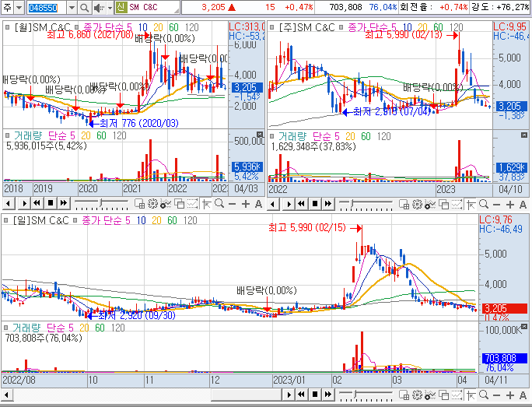The image size is (532, 407).
Task: Zoom in weekly chart with plus
Action: pos(509,205)
